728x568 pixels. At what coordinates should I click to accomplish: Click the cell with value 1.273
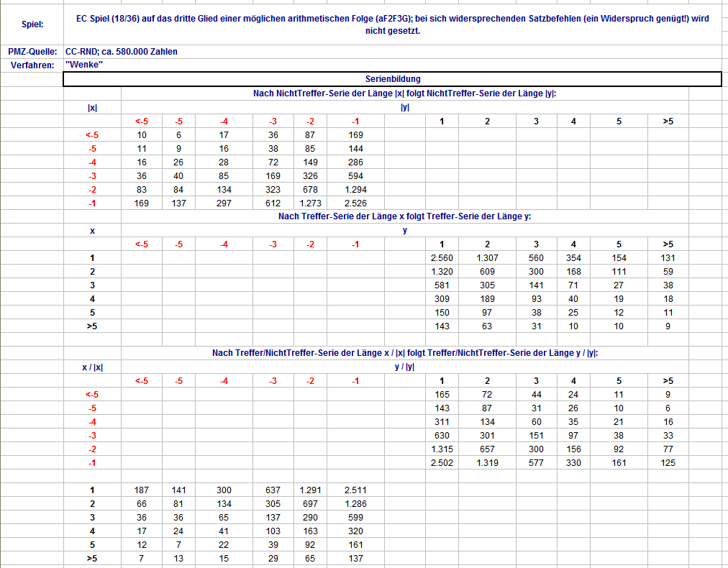(x=310, y=203)
